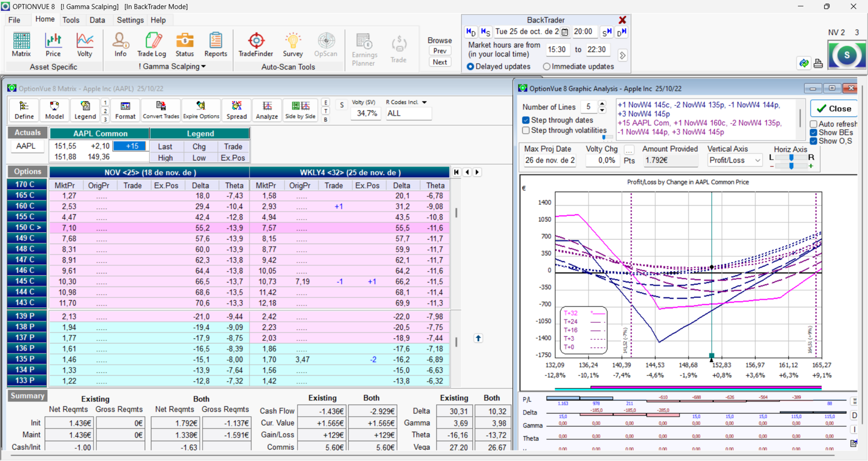Toggle the E button in Matrix toolbar

325,102
